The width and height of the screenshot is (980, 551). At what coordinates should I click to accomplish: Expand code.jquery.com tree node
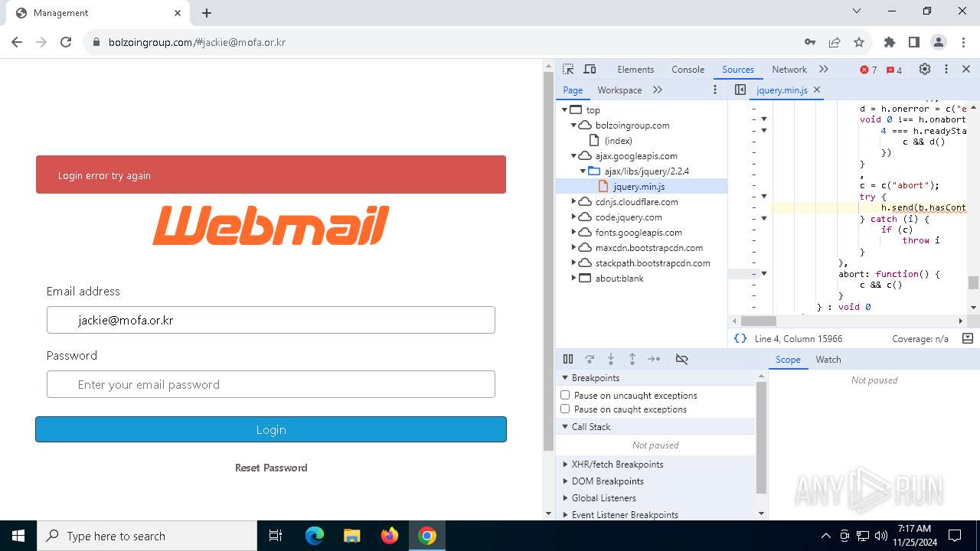[x=573, y=217]
